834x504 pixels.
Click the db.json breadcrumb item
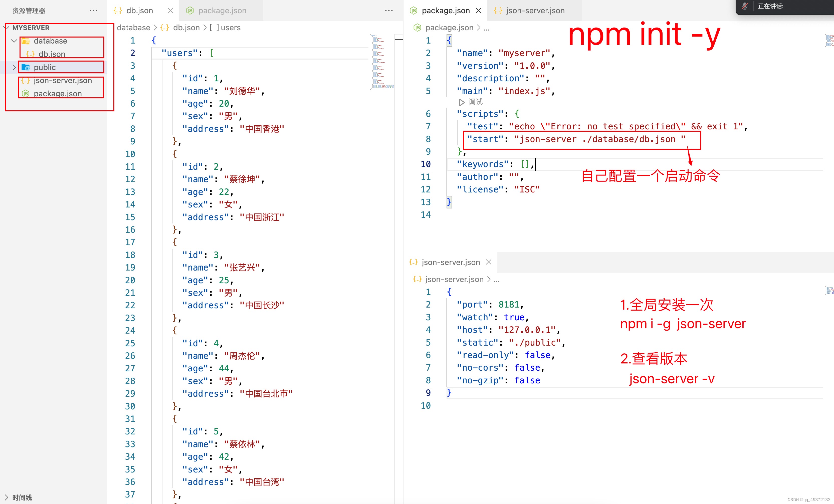[x=186, y=28]
